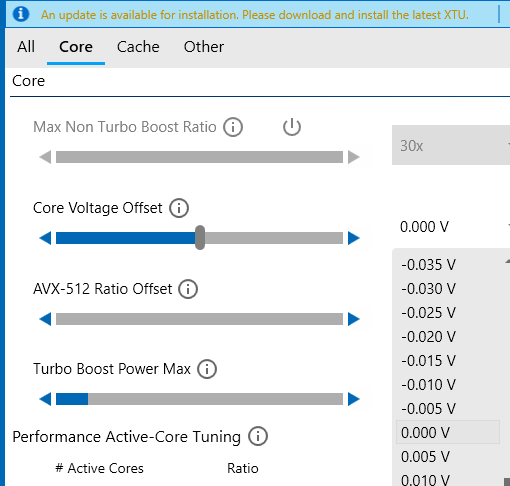Go to the Other tab
Screen dimensions: 510x486
[204, 47]
